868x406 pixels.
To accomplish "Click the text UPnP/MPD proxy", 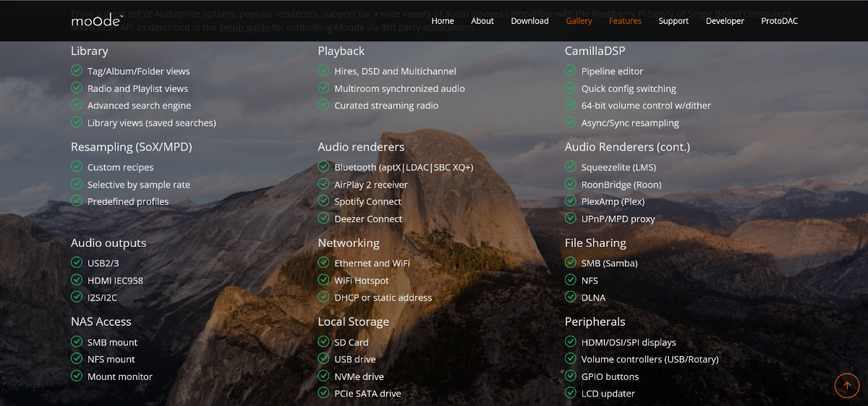I will 618,219.
